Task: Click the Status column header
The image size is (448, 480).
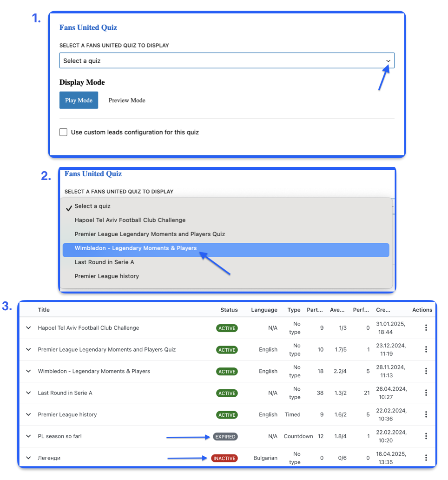Action: pos(229,310)
